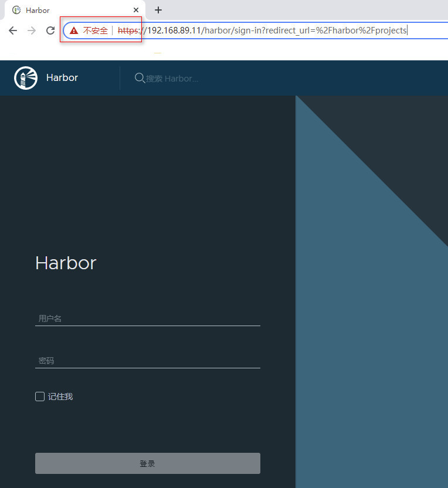The height and width of the screenshot is (488, 448).
Task: Click the large Harbor heading above login form
Action: pos(66,263)
